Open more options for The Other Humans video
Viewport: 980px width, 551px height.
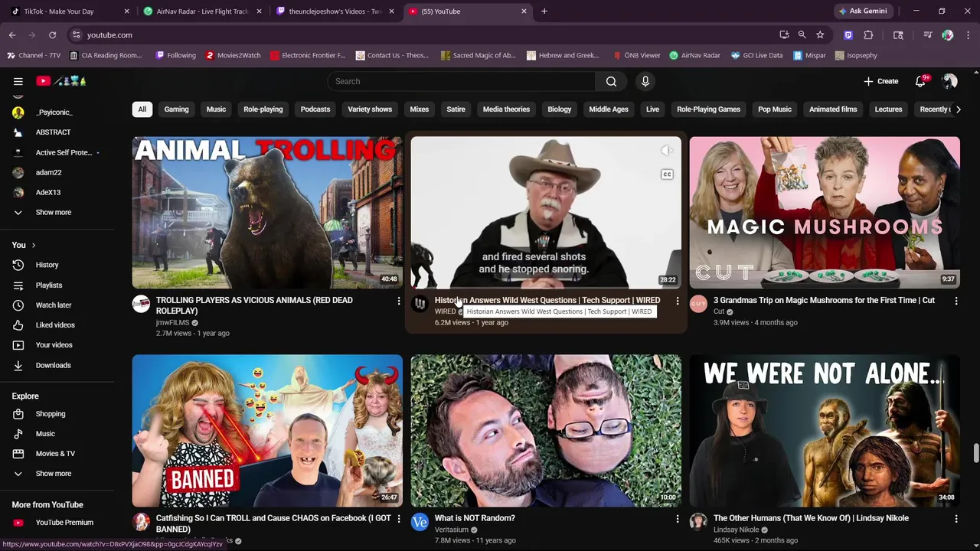[x=955, y=519]
